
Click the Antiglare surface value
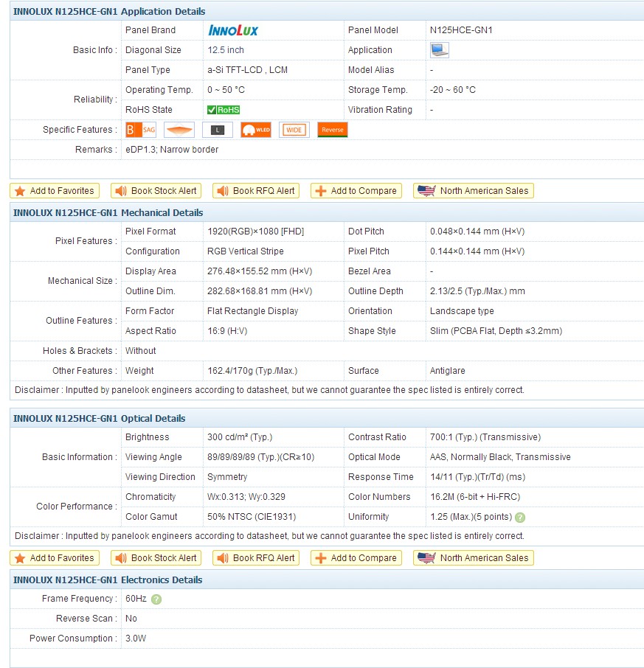pos(448,371)
